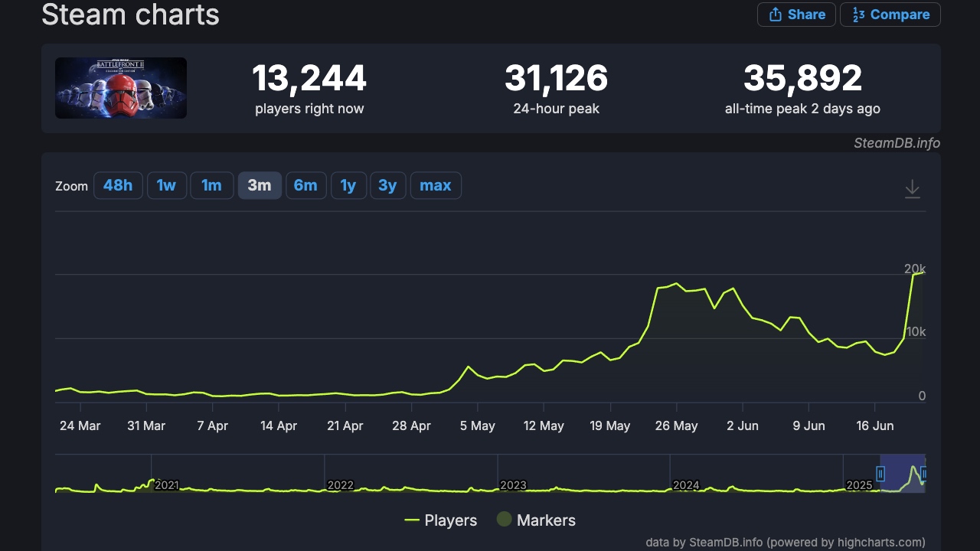This screenshot has height=551, width=980.
Task: Click the '31 Mar' axis label
Action: click(146, 426)
